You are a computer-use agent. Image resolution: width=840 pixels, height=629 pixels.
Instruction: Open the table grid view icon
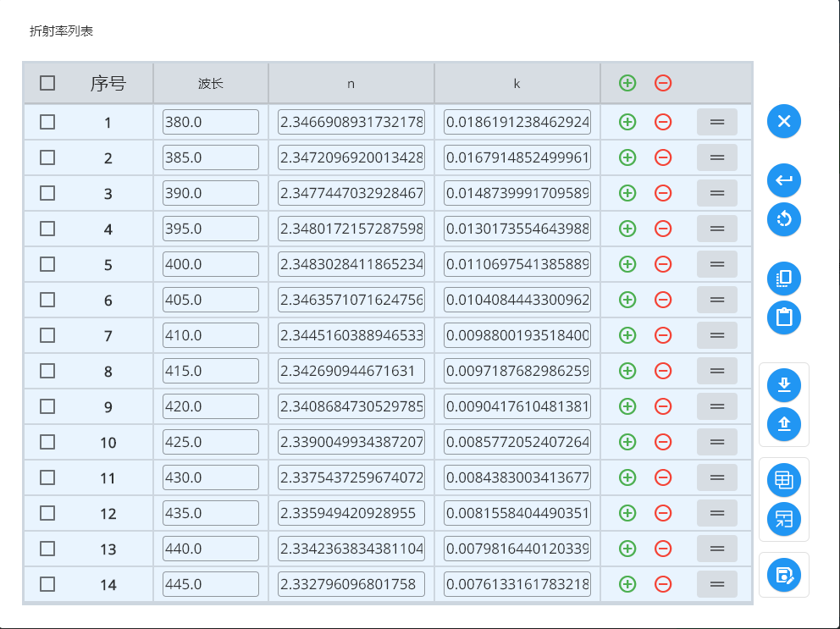(x=783, y=479)
